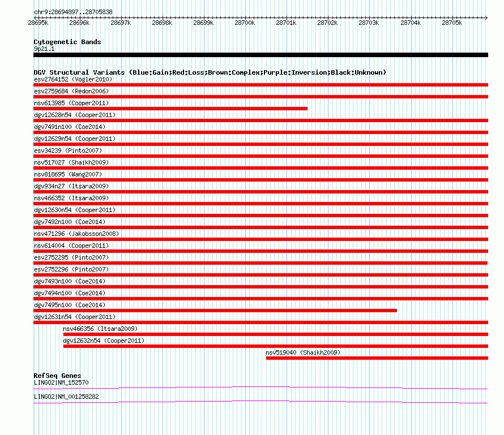Click the Cytogenetic Bands track title
The width and height of the screenshot is (504, 435).
[67, 42]
